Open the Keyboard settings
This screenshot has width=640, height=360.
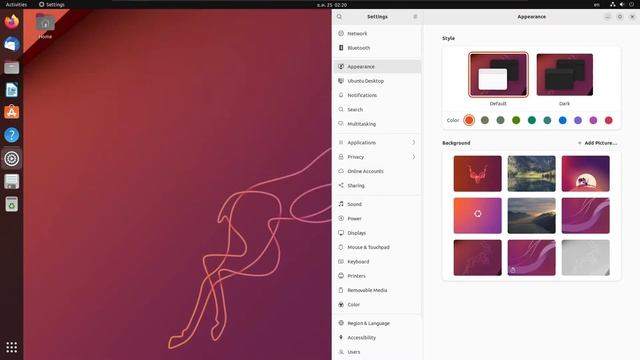point(377,261)
